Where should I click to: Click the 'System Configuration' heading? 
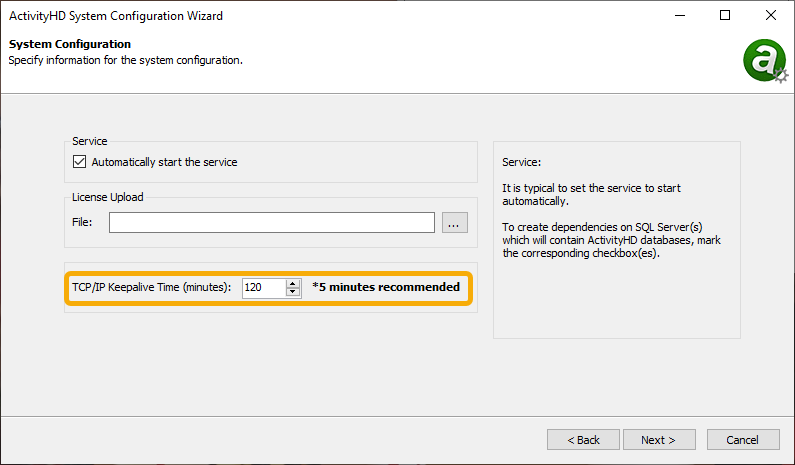coord(69,44)
